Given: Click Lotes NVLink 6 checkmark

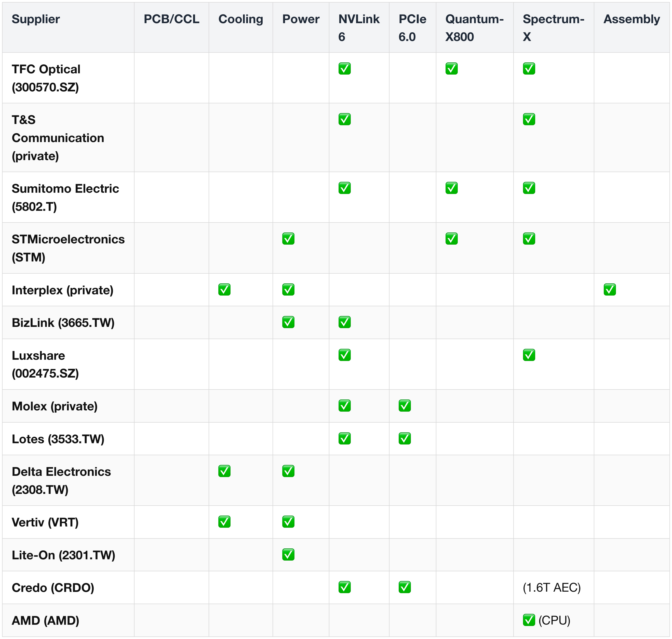Looking at the screenshot, I should click(344, 438).
